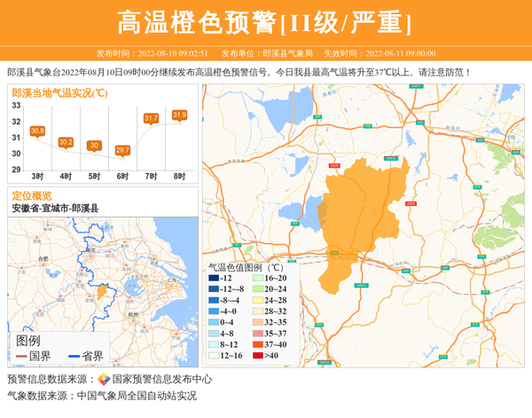Click the orange 30 data label above 5时

(x=94, y=146)
